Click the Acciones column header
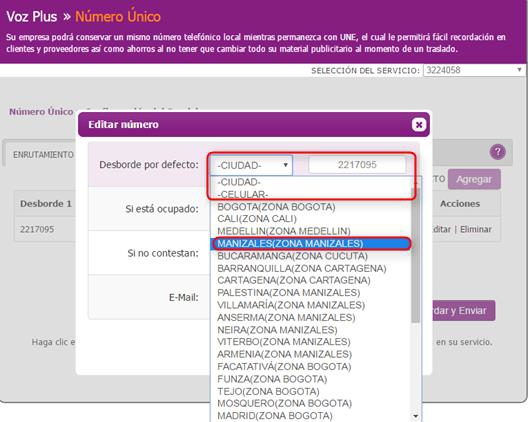The height and width of the screenshot is (422, 528). (460, 204)
